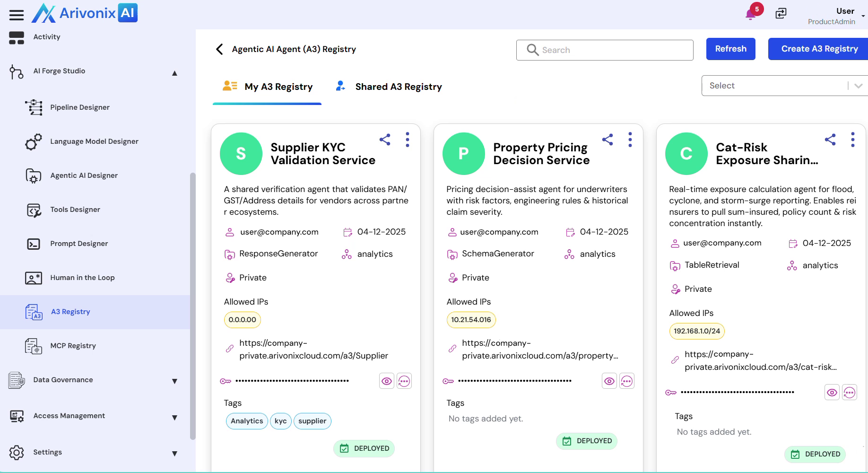Open the Select filter dropdown
Screen dimensions: 868x473
pyautogui.click(x=784, y=86)
